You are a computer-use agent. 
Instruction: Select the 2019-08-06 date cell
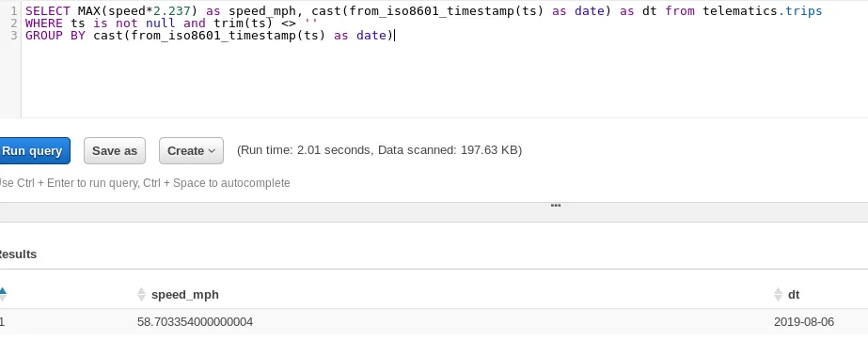(804, 322)
